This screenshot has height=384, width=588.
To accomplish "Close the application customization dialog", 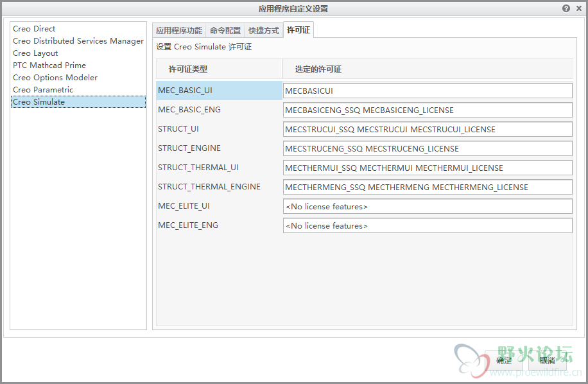I will tap(578, 8).
